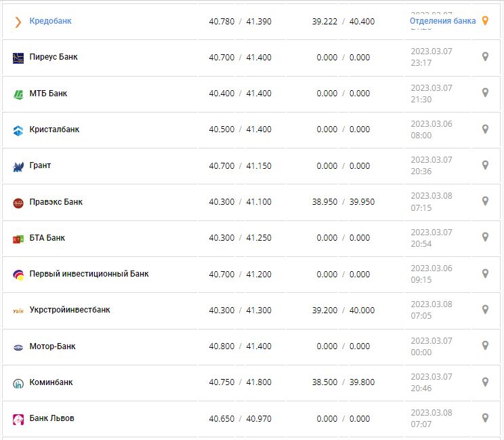This screenshot has height=440, width=504.
Task: Open the Кредобанк bank name link
Action: coord(50,21)
